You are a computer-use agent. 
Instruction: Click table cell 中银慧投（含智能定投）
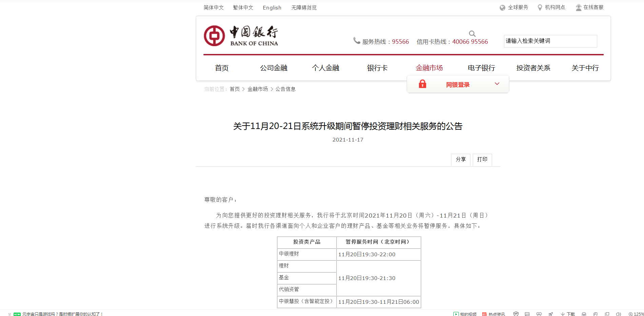(307, 301)
